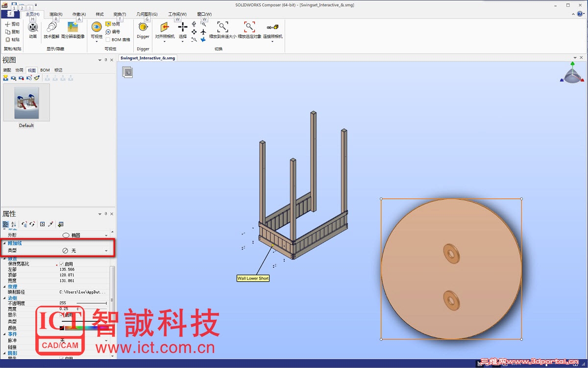Click the 左部 value 135.556
The width and height of the screenshot is (588, 368).
point(67,269)
